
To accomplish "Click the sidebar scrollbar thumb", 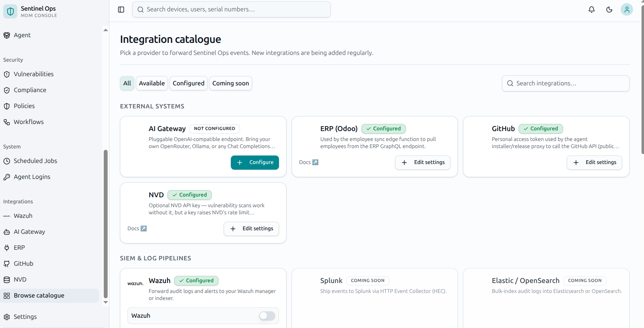I will 106,224.
